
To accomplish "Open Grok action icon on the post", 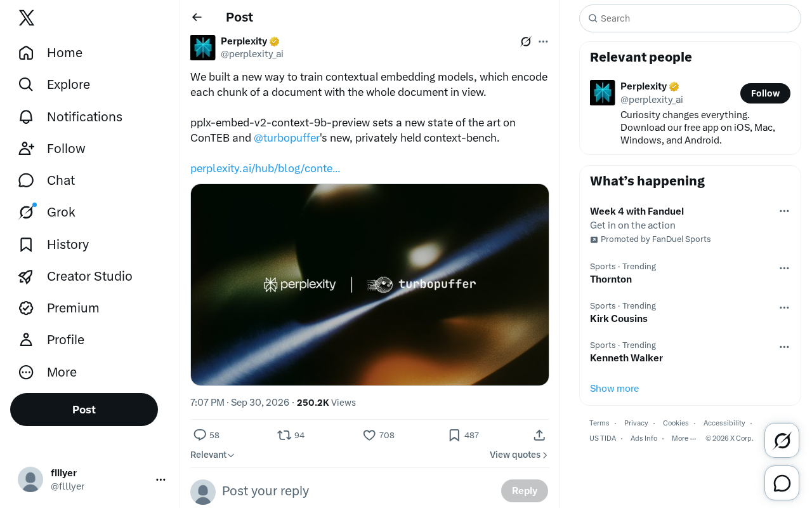I will coord(526,41).
